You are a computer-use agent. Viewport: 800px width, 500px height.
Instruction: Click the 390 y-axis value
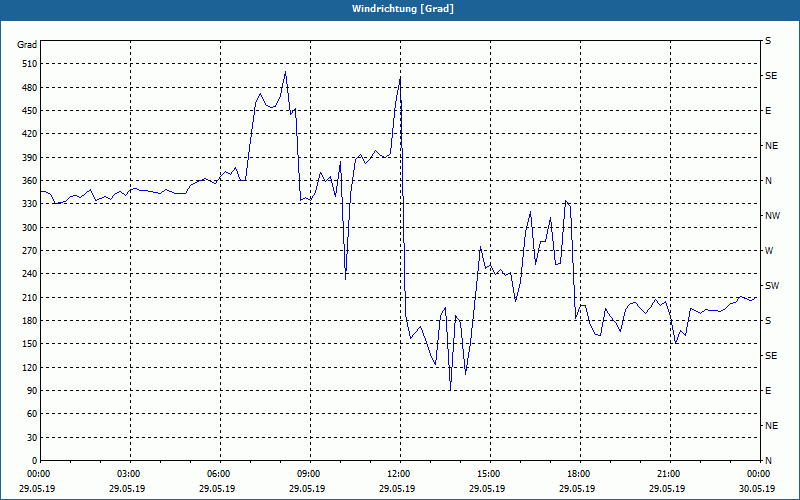click(30, 158)
